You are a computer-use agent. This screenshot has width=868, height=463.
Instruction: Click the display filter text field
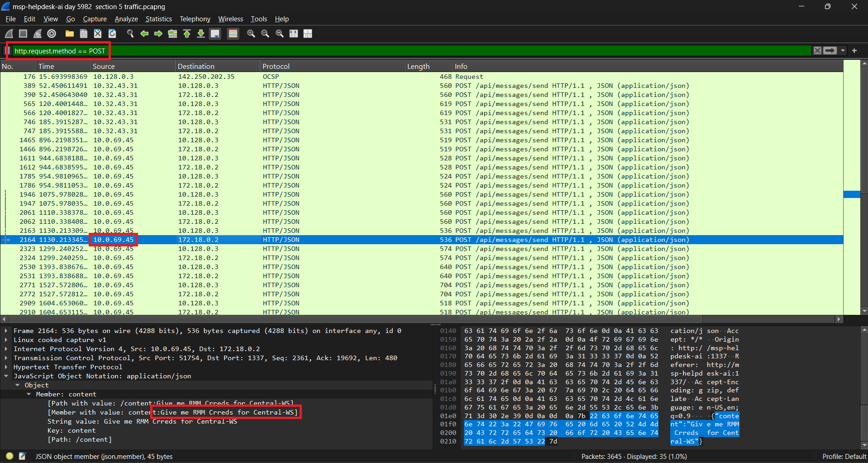coord(407,51)
